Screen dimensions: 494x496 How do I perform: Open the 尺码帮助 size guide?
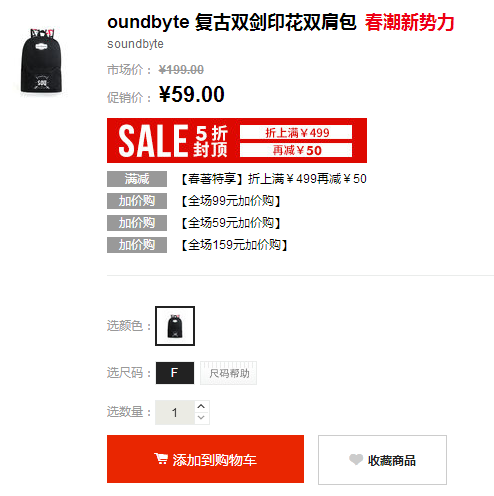(x=228, y=373)
